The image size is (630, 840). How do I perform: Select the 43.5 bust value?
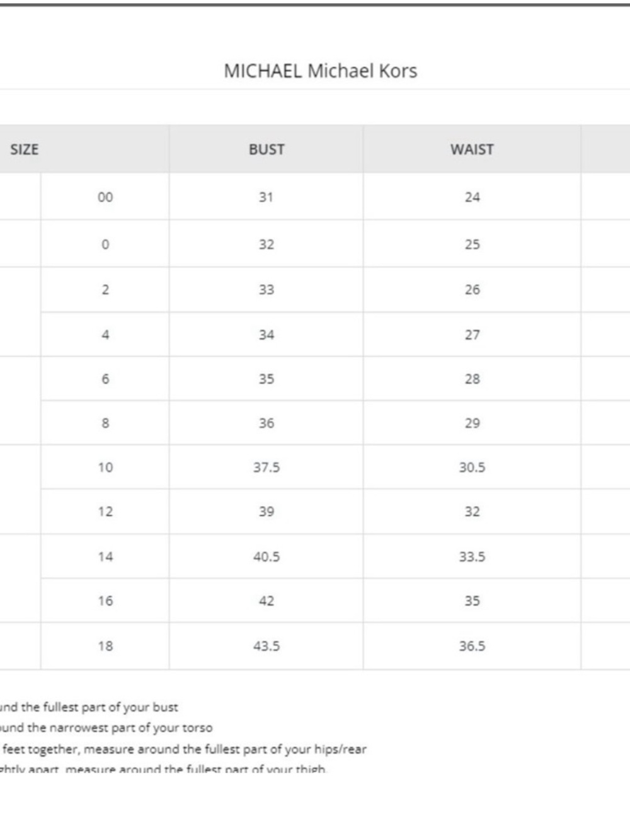266,646
